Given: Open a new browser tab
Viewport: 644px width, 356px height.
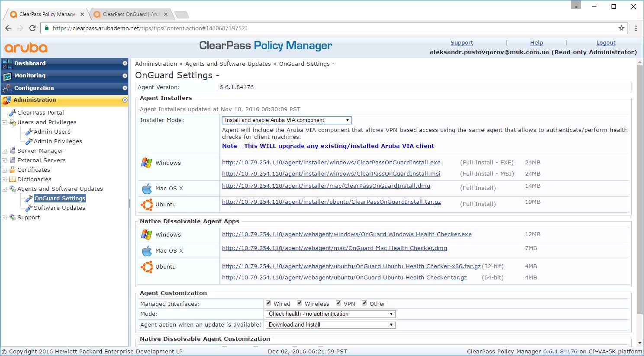Looking at the screenshot, I should tap(182, 15).
